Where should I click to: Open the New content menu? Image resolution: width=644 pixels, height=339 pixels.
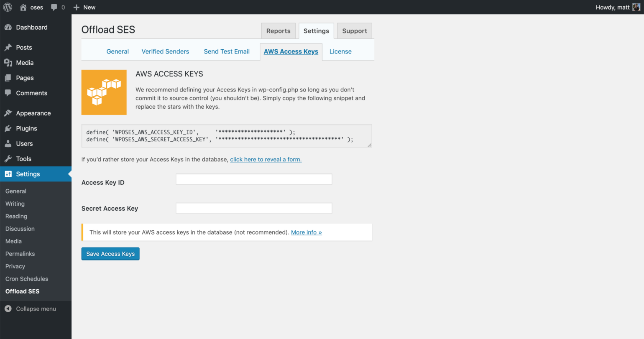click(x=84, y=7)
